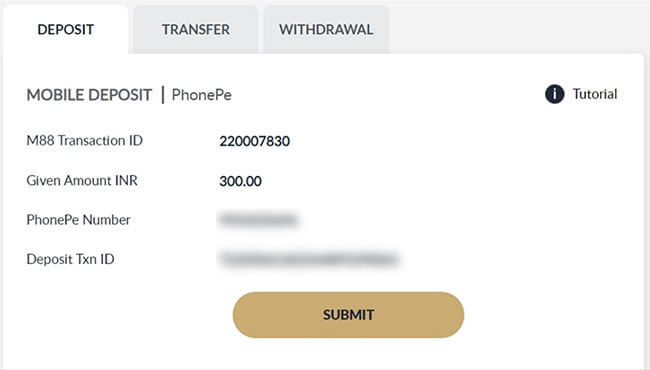Click the WITHDRAWAL tab text label

[326, 29]
